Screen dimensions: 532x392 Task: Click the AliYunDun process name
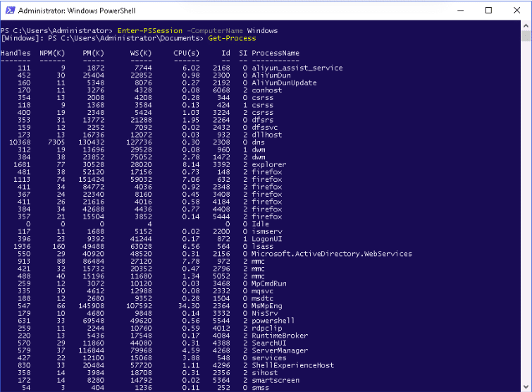point(271,75)
